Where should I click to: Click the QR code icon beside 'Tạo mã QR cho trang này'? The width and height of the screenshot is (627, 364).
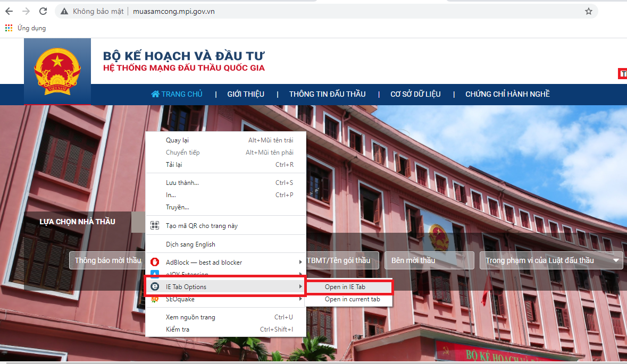pos(154,225)
